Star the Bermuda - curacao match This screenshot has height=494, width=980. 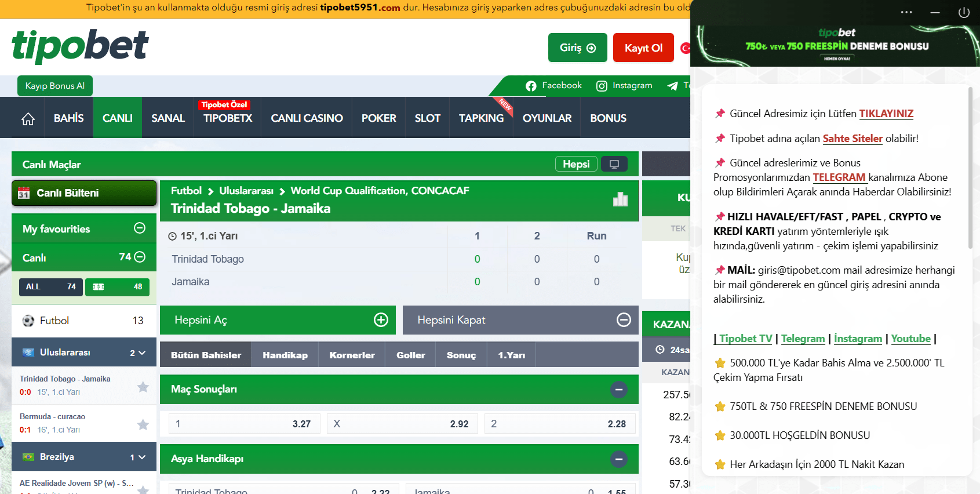143,424
